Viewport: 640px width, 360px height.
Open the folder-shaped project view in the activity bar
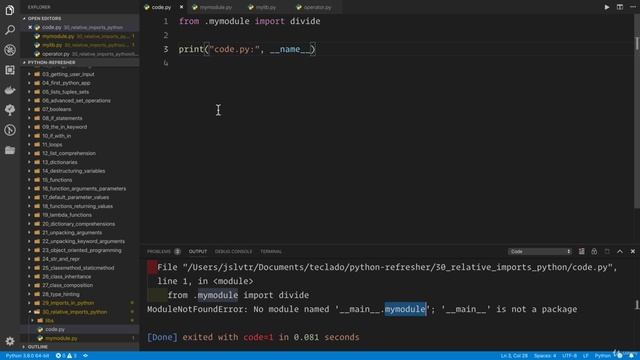(x=10, y=150)
